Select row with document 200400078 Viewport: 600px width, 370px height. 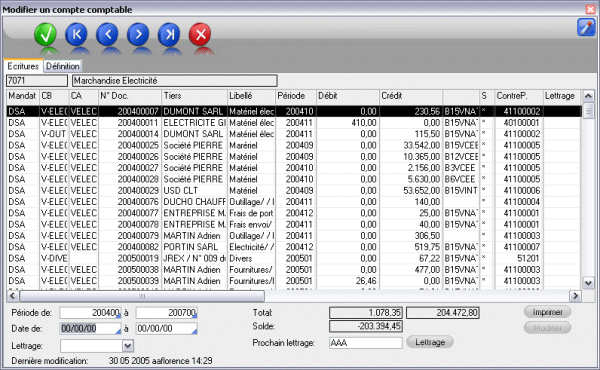pos(293,224)
